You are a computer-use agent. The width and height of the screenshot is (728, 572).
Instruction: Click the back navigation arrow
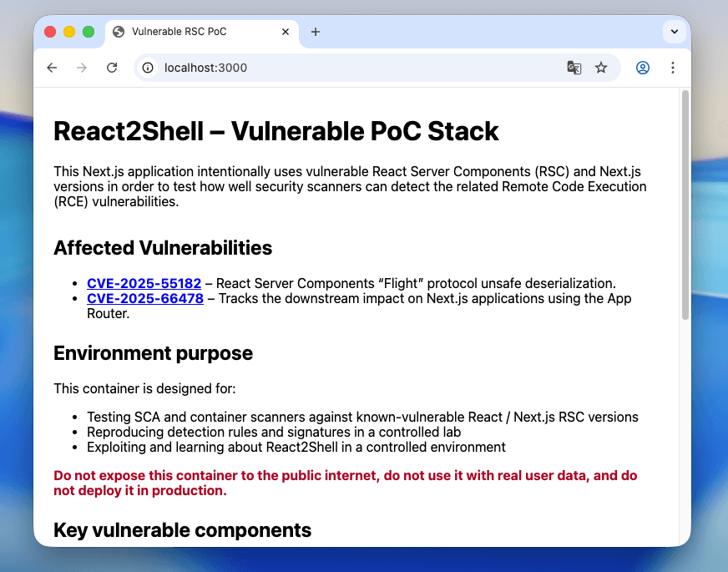[52, 68]
